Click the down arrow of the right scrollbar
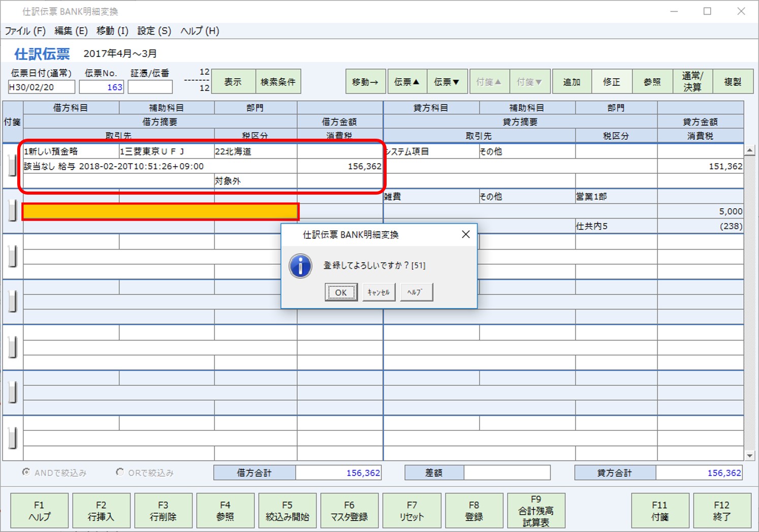This screenshot has height=532, width=759. [751, 455]
